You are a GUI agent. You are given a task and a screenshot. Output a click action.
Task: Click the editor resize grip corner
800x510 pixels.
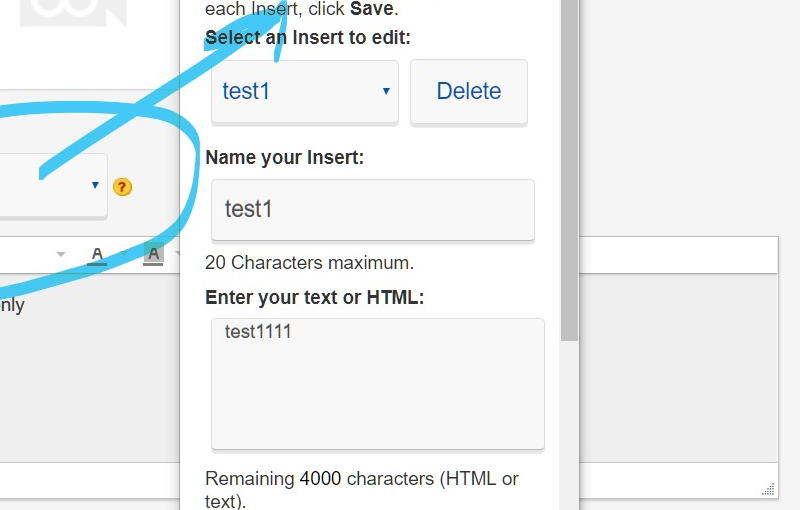[768, 489]
